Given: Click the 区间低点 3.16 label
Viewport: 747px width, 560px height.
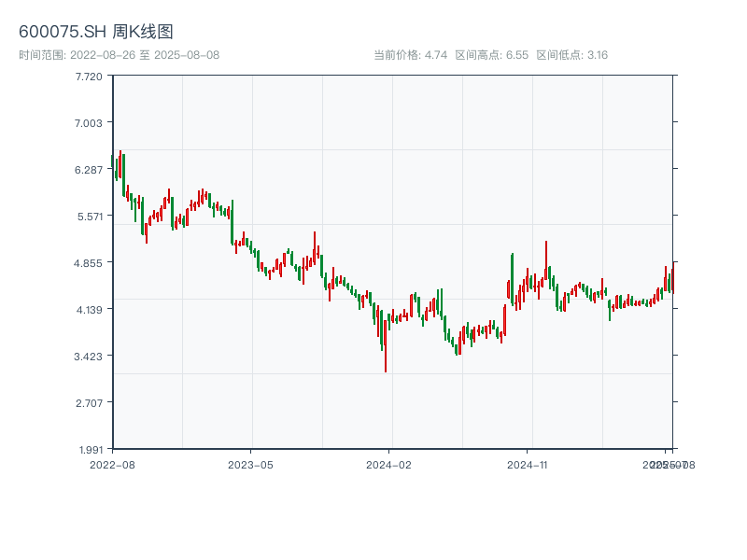Looking at the screenshot, I should 572,55.
